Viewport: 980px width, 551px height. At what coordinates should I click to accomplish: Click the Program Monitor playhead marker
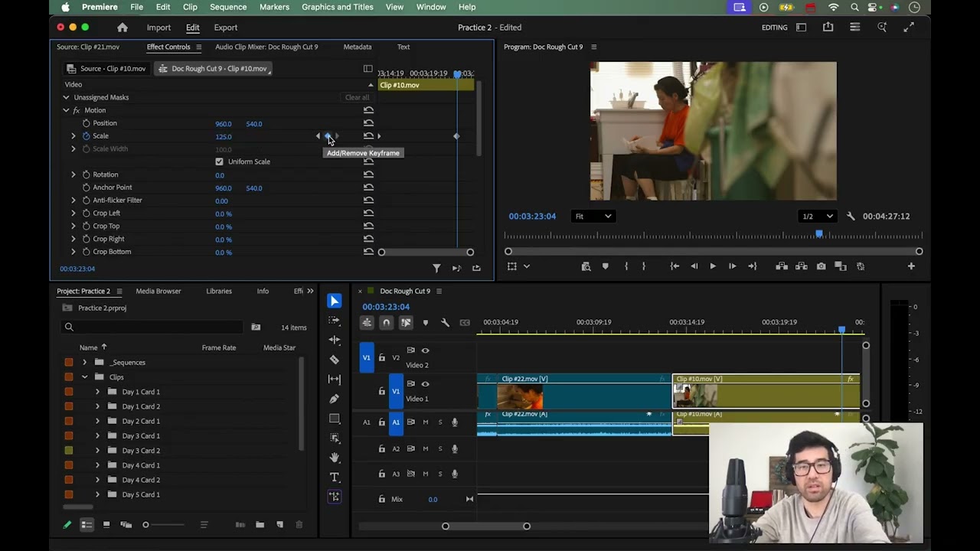[818, 234]
